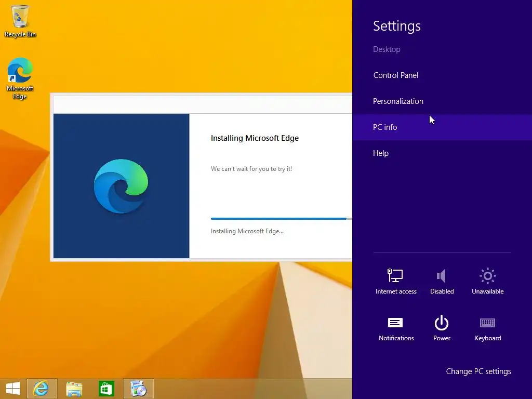This screenshot has height=399, width=532.
Task: Switch to the installer taskbar icon
Action: click(x=138, y=389)
